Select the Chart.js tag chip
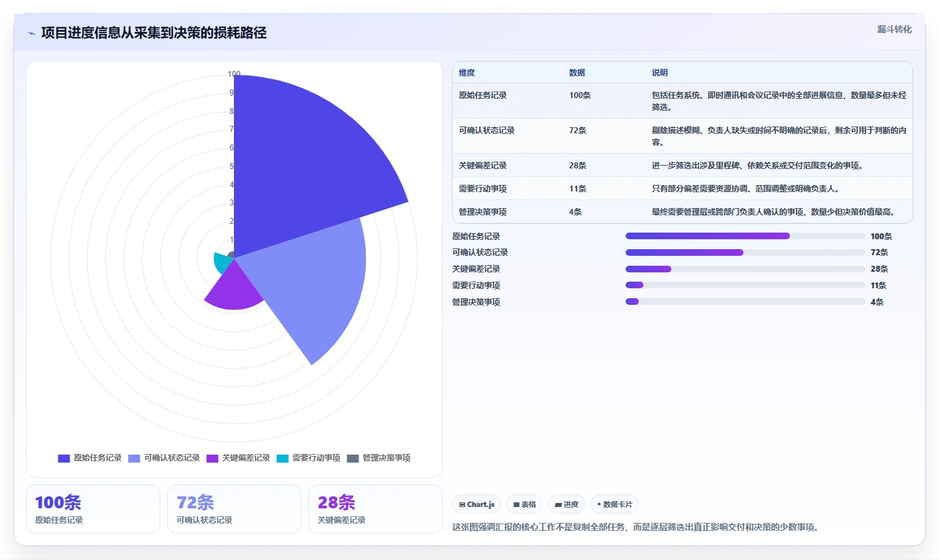The image size is (939, 560). point(476,504)
